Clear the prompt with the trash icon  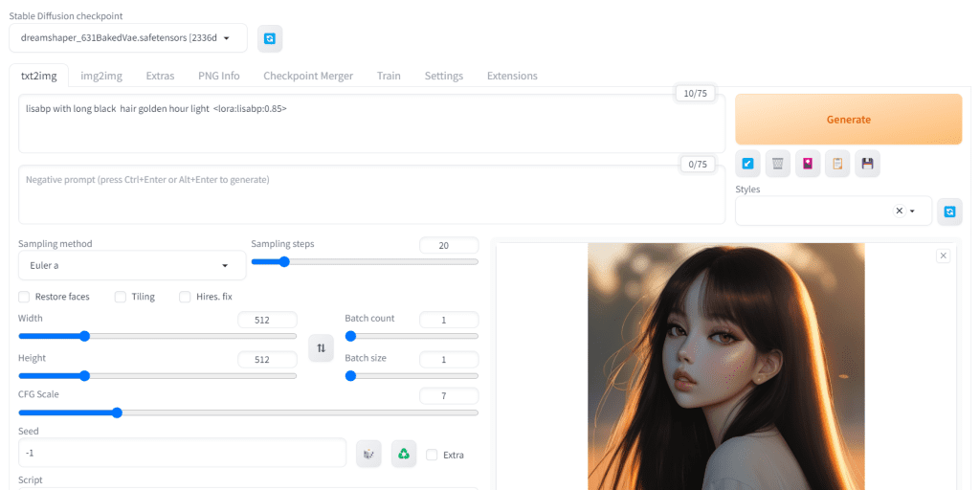778,164
